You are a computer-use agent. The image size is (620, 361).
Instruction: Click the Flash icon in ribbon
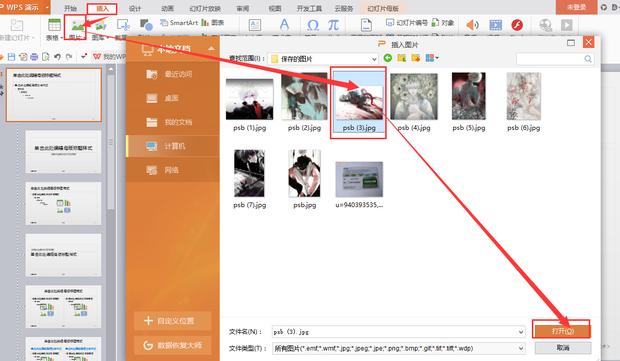[x=517, y=25]
